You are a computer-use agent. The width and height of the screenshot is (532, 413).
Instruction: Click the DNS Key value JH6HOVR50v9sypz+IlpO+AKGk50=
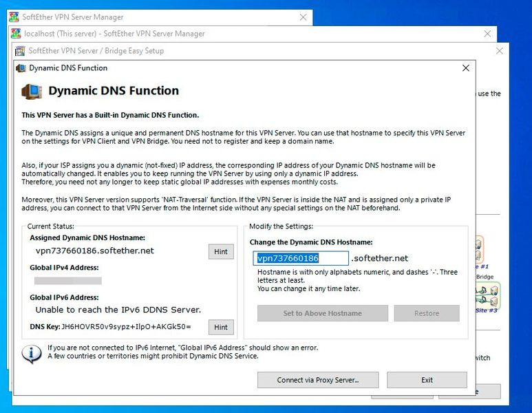[x=126, y=327]
